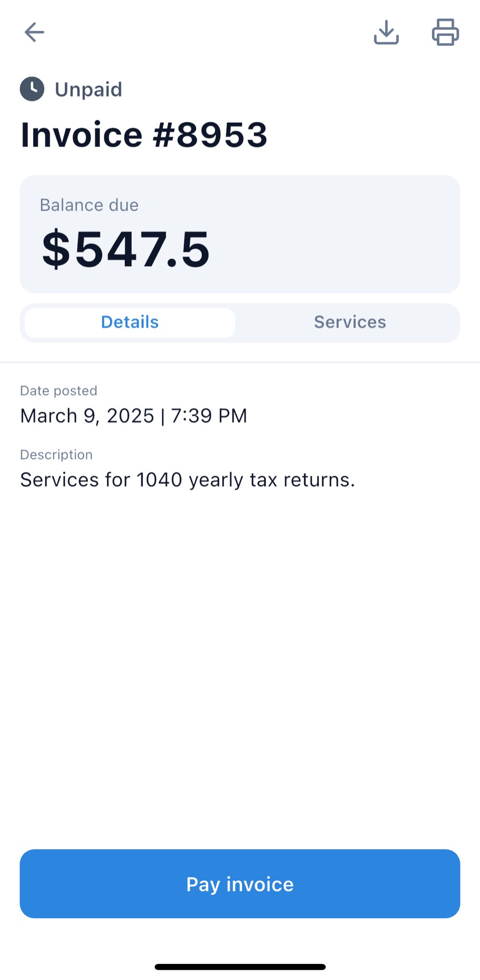Tap the home indicator bar

coord(240,967)
